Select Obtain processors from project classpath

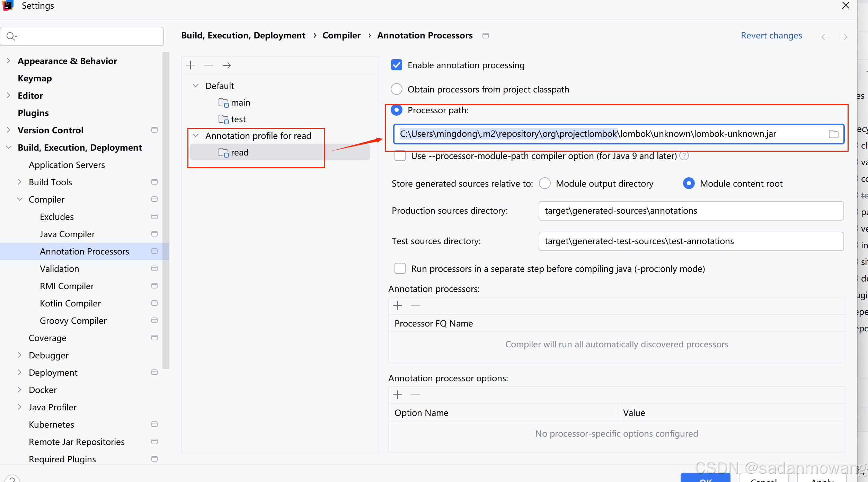coord(397,89)
